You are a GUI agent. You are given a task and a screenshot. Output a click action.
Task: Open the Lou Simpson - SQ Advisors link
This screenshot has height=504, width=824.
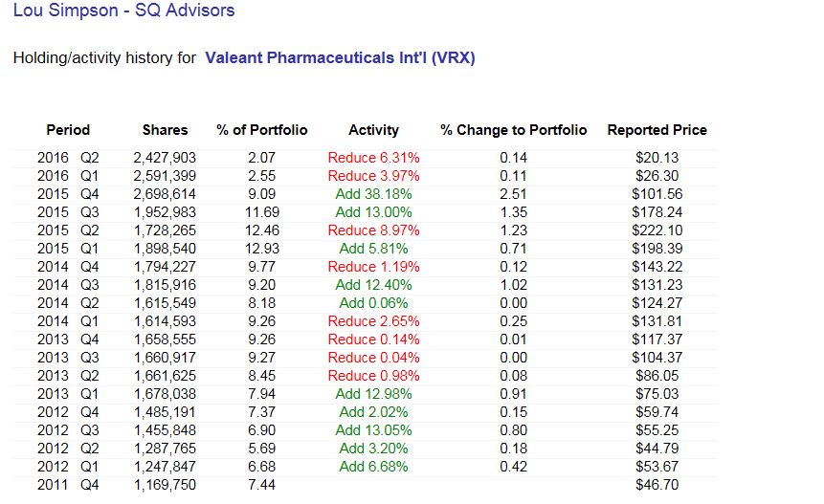123,11
